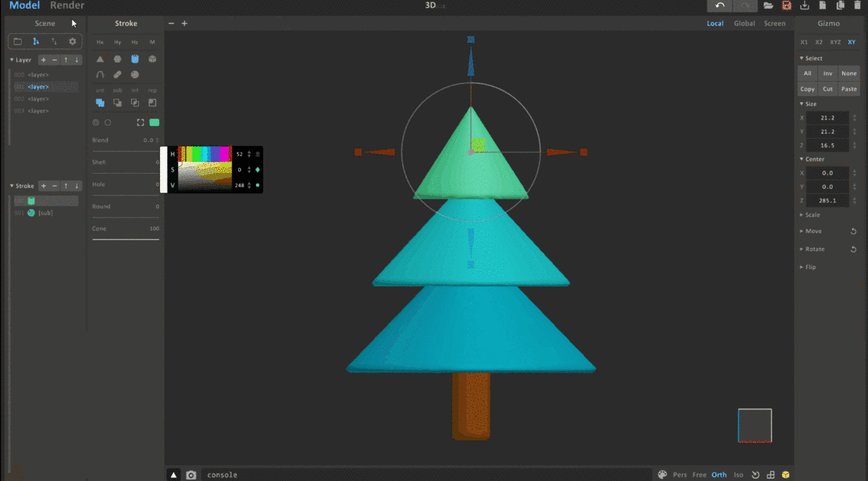Switch to the Render tab
868x481 pixels.
[x=67, y=6]
